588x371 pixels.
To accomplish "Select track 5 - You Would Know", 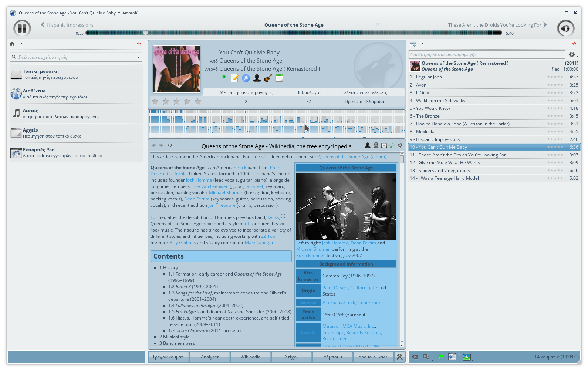I will click(494, 108).
